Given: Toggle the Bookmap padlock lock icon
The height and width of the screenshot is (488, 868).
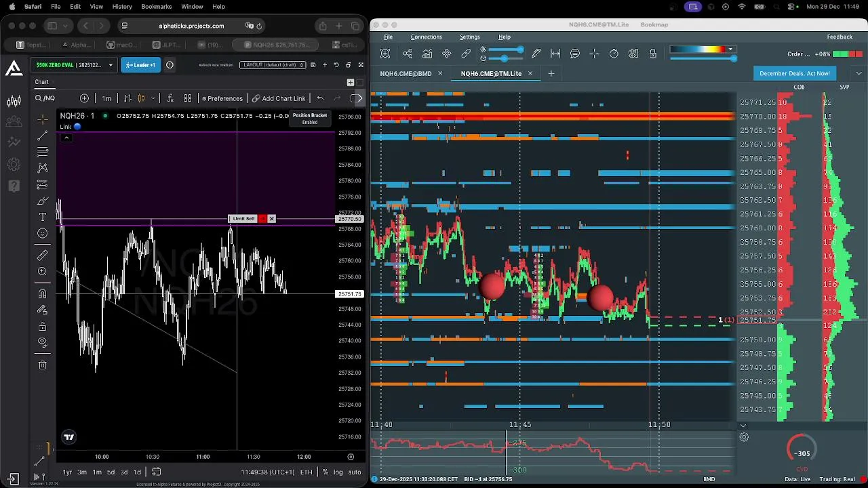Looking at the screenshot, I should coord(652,54).
